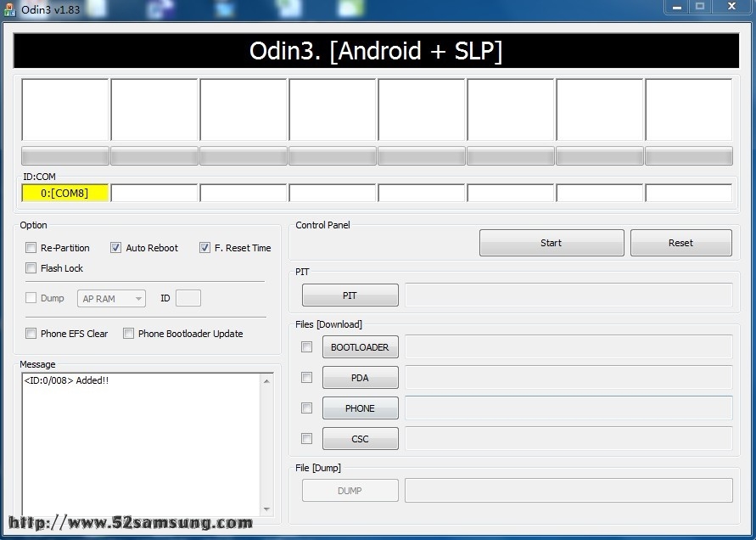Screen dimensions: 756x540
Task: Click the PDA file path field
Action: tap(569, 377)
